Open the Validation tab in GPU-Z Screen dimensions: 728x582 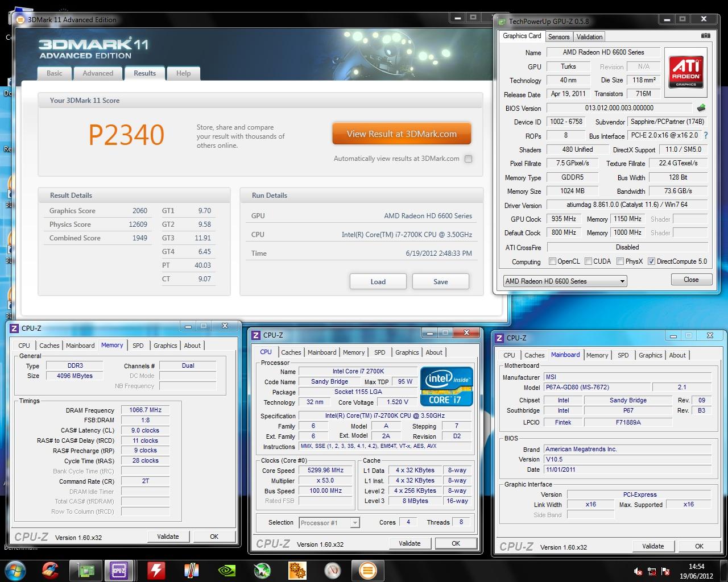tap(589, 36)
